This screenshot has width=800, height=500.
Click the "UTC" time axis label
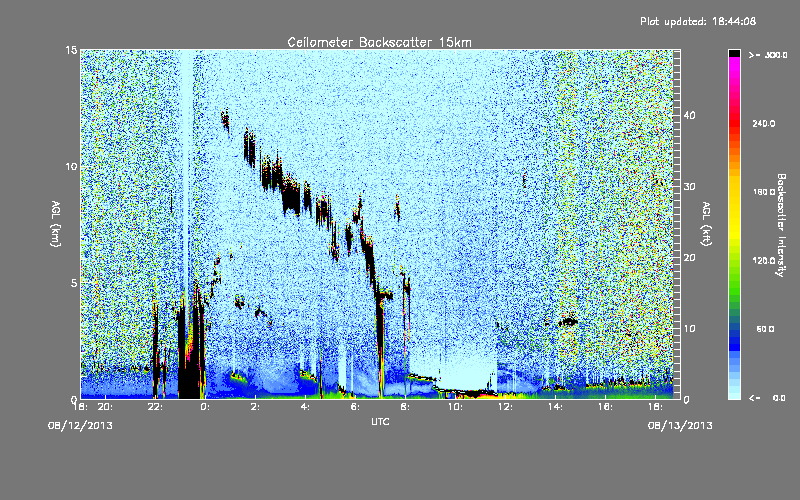(x=380, y=421)
